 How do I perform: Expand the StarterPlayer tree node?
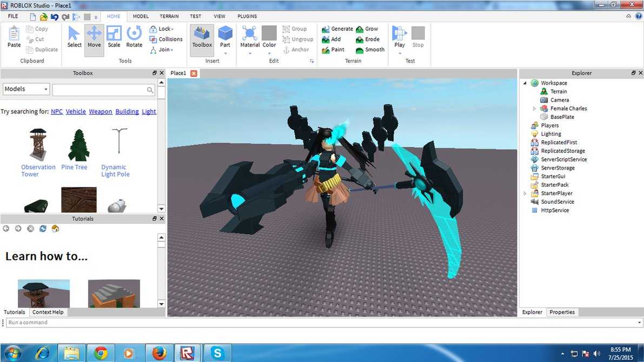(525, 193)
